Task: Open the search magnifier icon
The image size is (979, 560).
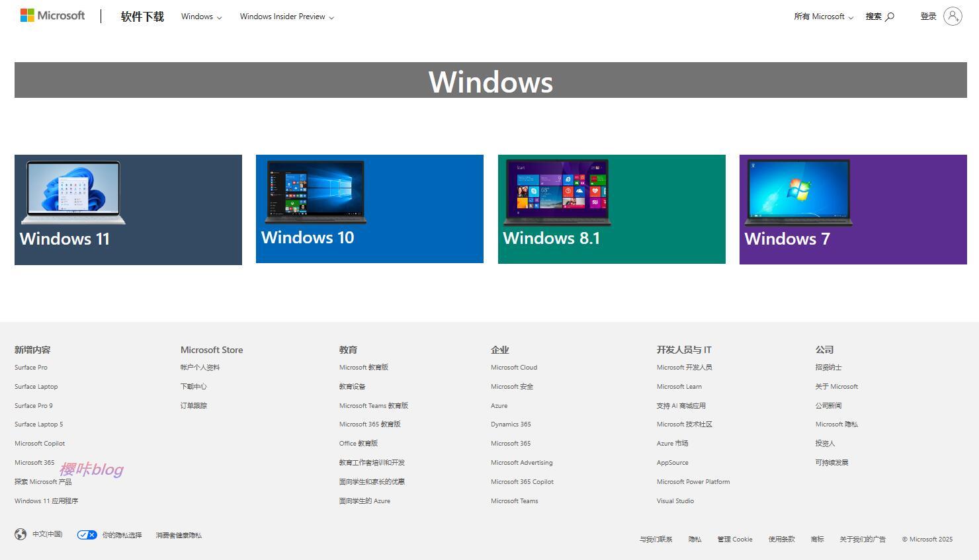Action: pos(890,17)
